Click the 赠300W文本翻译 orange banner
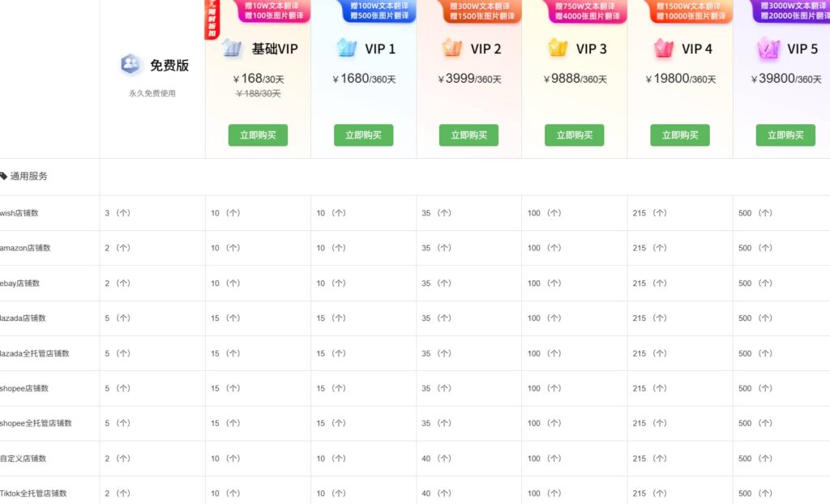Image resolution: width=830 pixels, height=504 pixels. coord(481,11)
